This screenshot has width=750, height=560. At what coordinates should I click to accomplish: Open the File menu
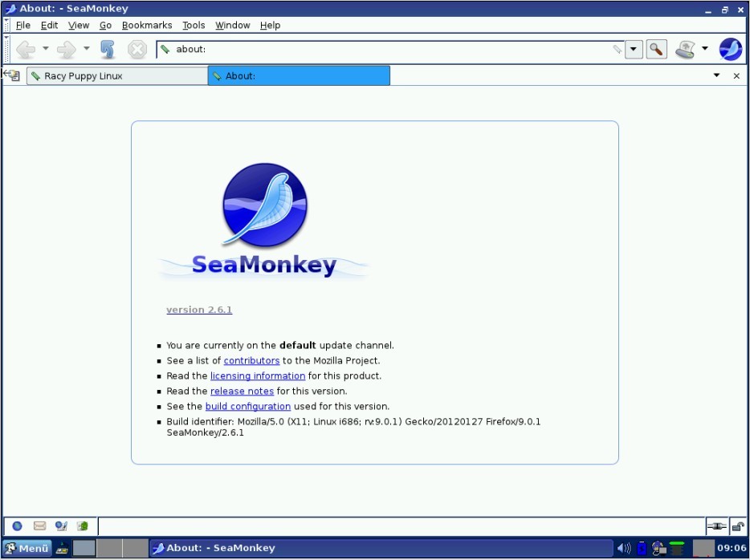point(23,26)
